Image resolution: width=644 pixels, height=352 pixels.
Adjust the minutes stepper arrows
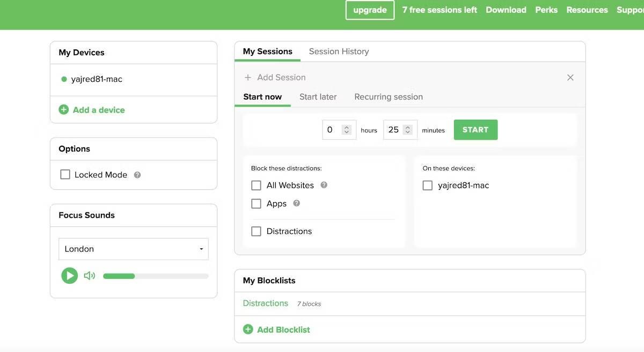click(x=408, y=130)
